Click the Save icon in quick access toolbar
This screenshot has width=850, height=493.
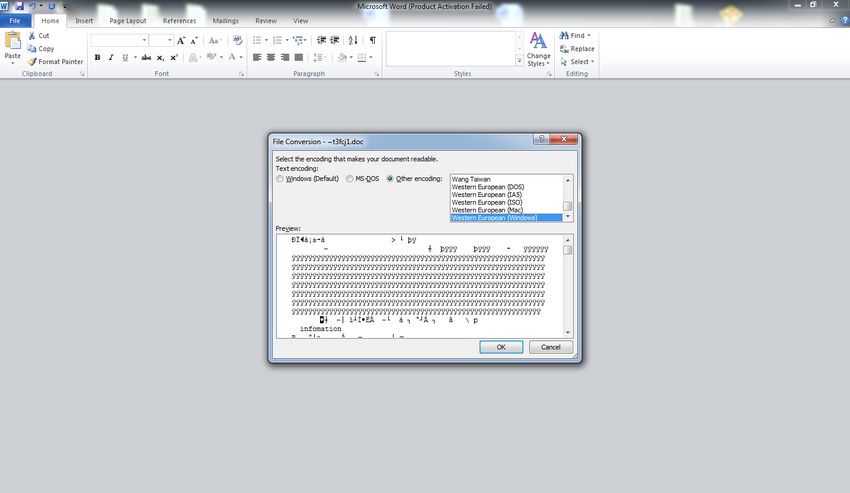tap(19, 6)
